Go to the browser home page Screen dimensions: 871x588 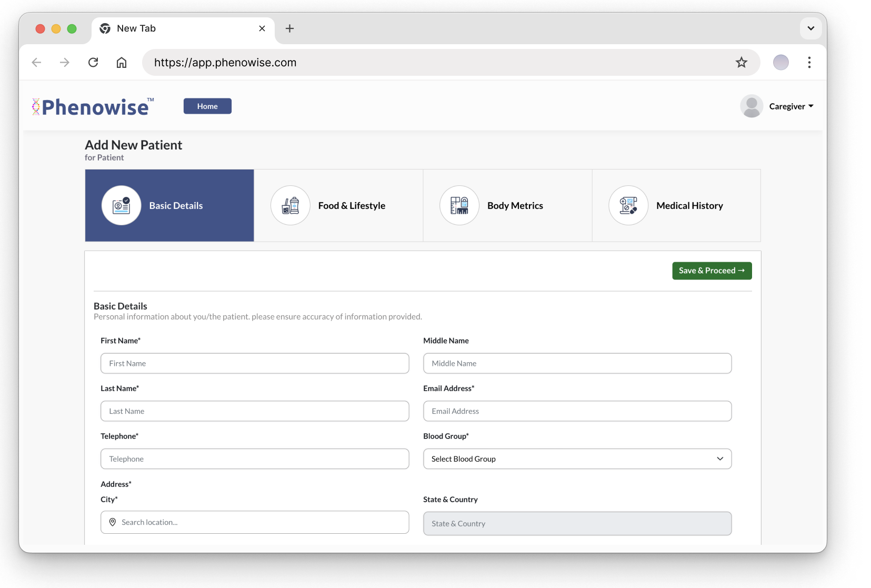click(122, 63)
